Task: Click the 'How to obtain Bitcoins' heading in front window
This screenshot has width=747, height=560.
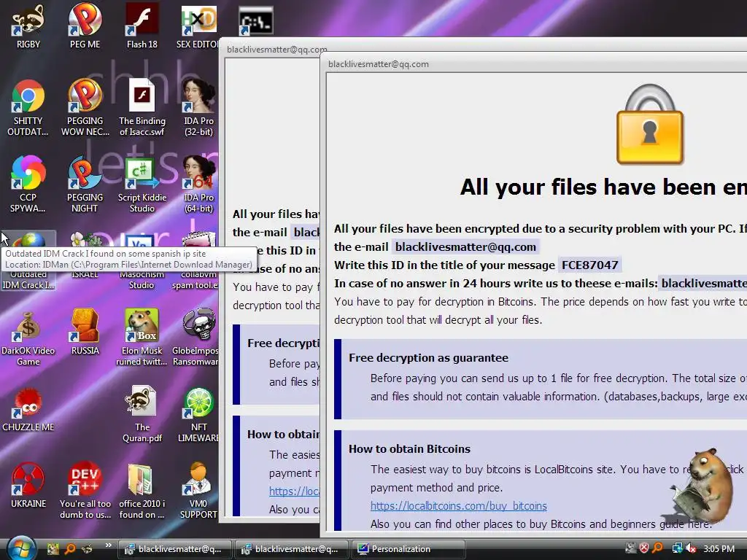Action: [x=409, y=448]
